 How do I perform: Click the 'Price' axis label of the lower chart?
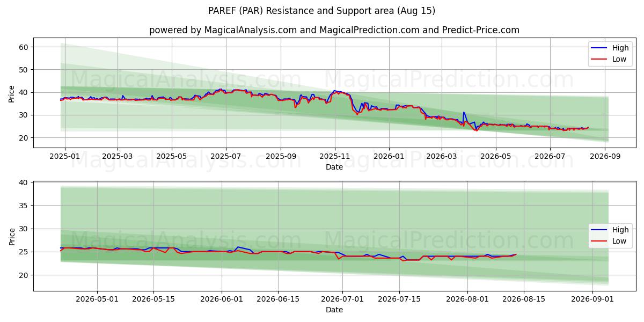(x=12, y=236)
